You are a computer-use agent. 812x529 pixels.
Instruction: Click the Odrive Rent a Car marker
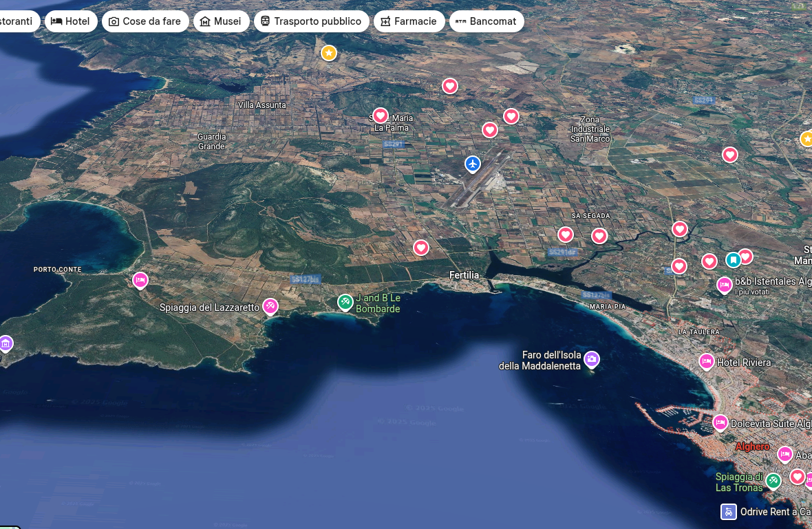coord(728,512)
